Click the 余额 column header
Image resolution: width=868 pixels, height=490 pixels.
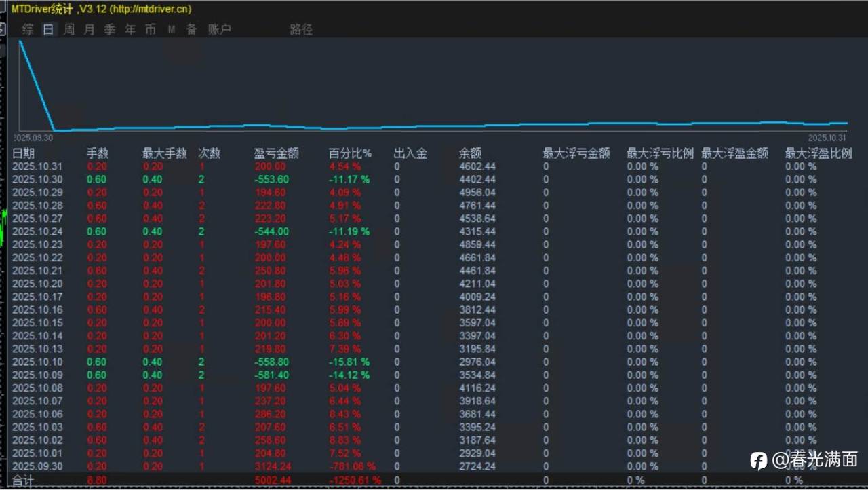(470, 153)
